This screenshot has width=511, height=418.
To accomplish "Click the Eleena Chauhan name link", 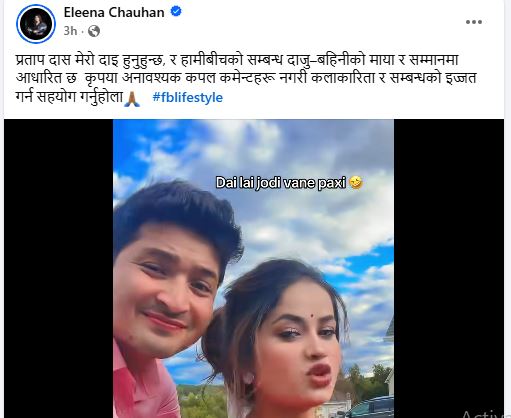I will click(x=114, y=13).
